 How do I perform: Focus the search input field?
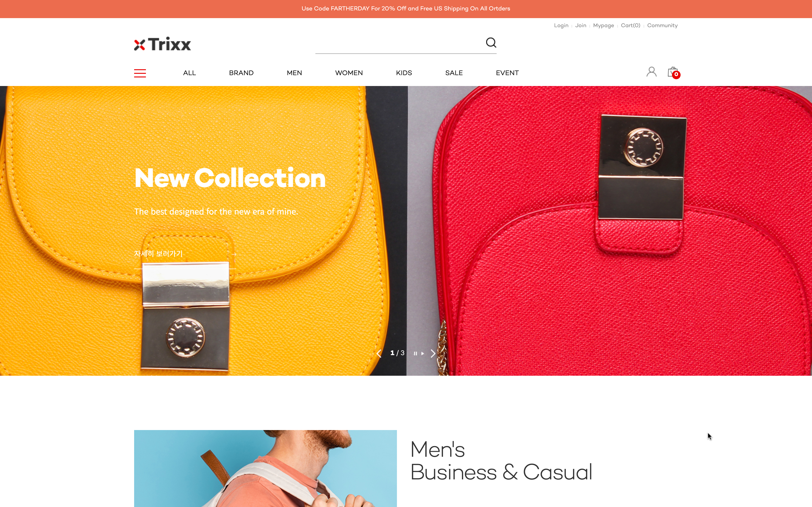tap(399, 43)
